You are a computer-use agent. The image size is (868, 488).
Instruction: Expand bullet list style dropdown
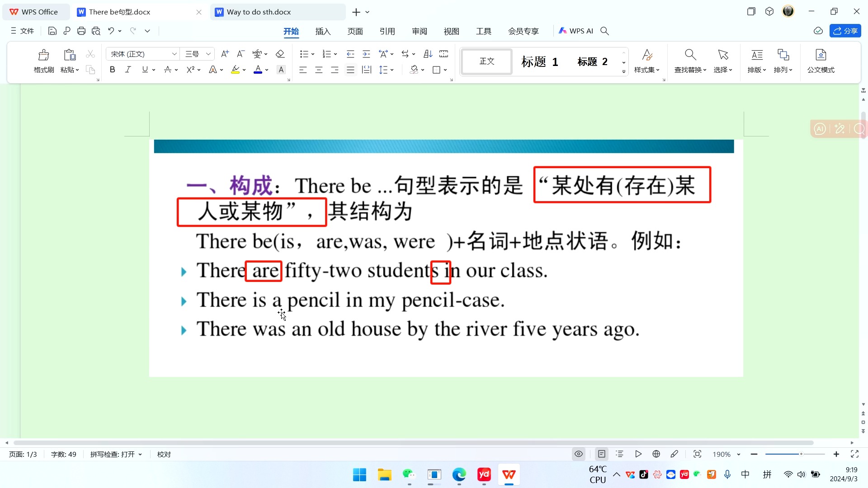[x=313, y=54]
